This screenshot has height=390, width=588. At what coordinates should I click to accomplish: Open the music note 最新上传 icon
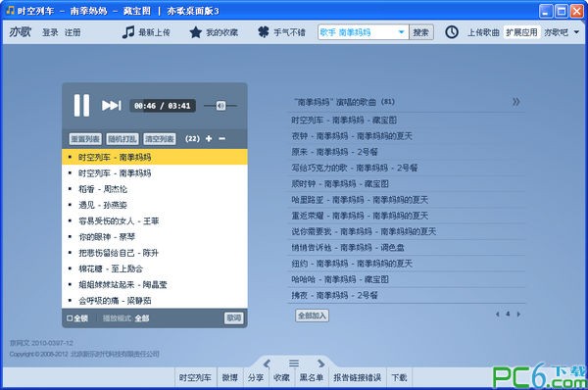[128, 32]
